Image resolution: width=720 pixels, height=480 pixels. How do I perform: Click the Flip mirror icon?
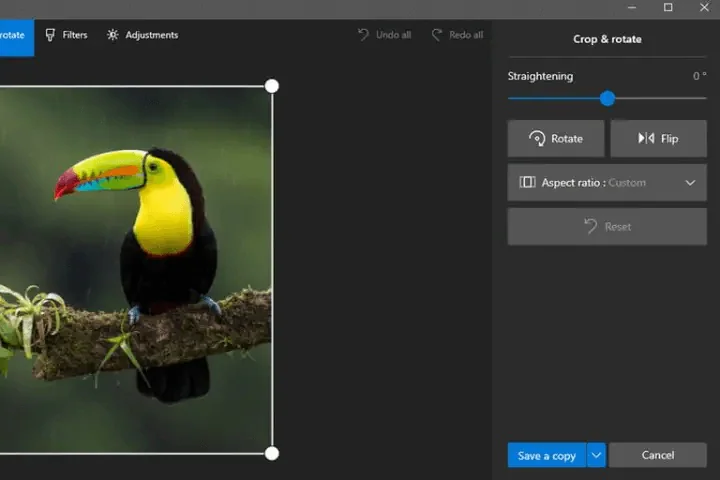[646, 138]
